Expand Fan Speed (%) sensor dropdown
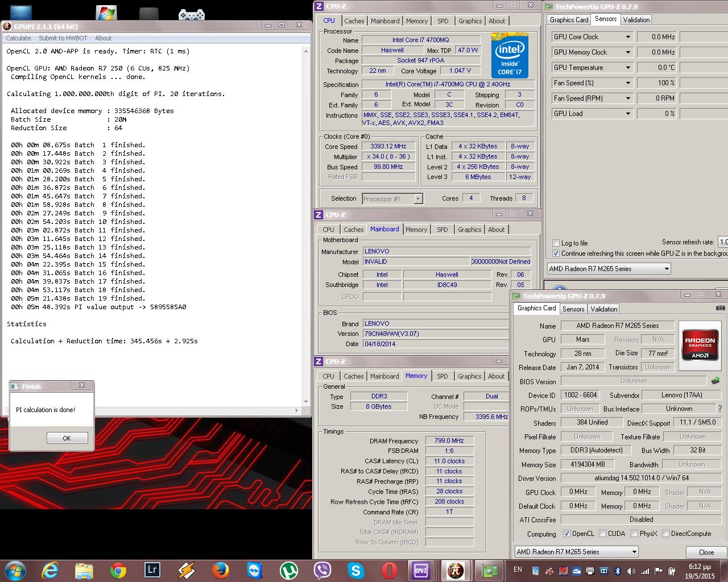 [628, 83]
